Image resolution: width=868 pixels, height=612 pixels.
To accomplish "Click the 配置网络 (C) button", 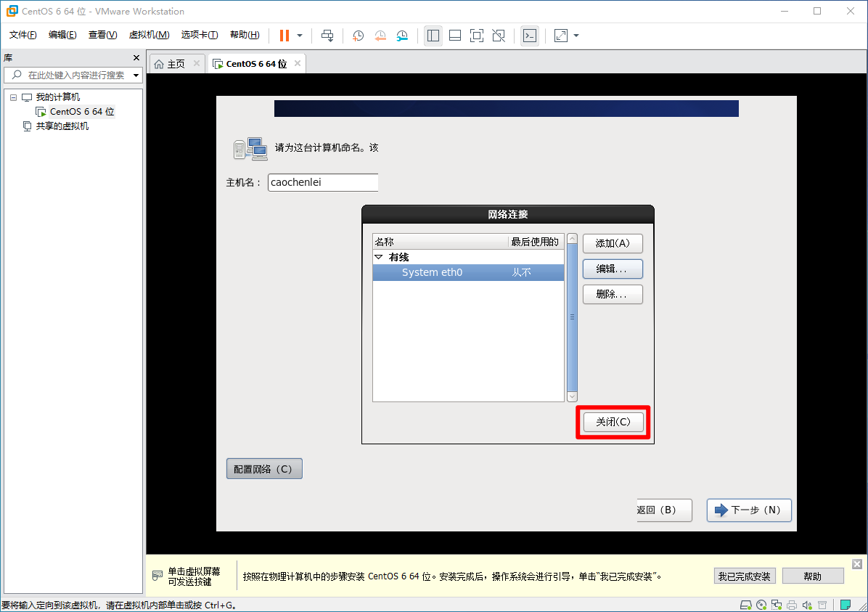I will [264, 468].
